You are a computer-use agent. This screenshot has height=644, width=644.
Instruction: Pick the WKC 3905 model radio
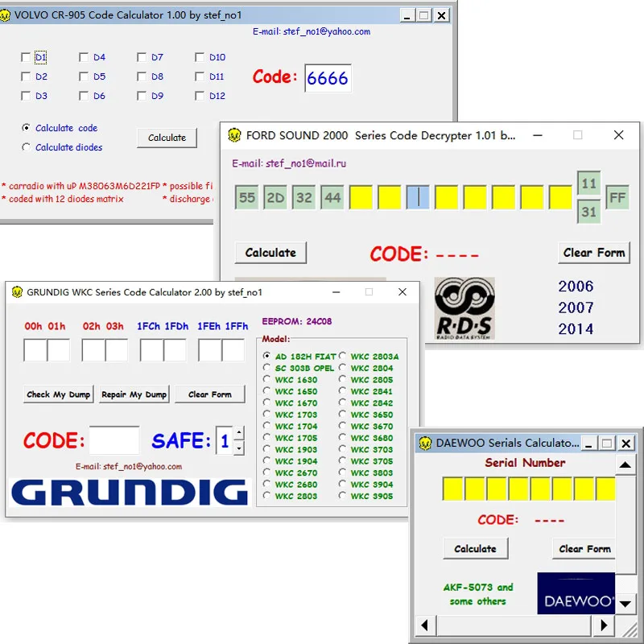[x=343, y=495]
